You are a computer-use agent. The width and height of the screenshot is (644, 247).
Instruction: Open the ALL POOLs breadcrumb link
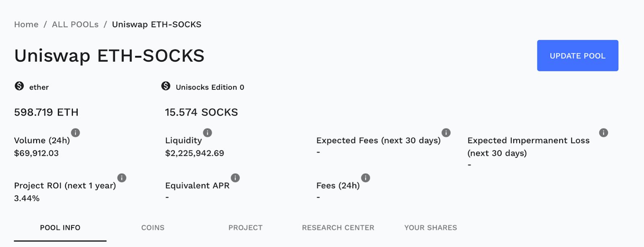click(x=75, y=25)
